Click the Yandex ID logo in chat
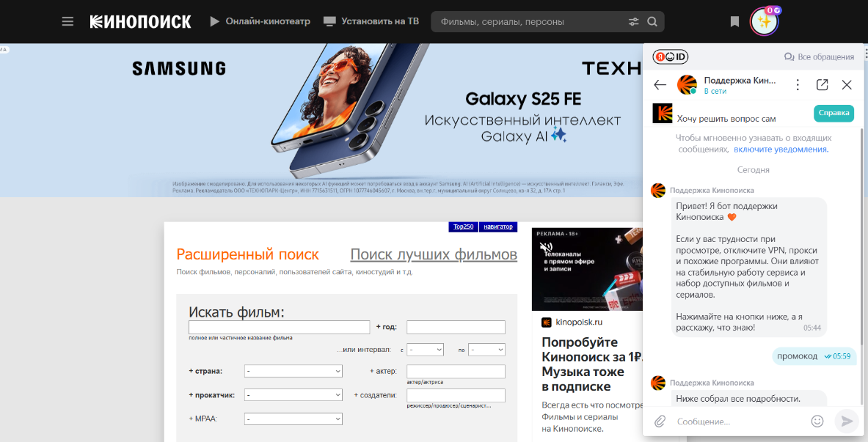The width and height of the screenshot is (868, 442). pos(671,56)
